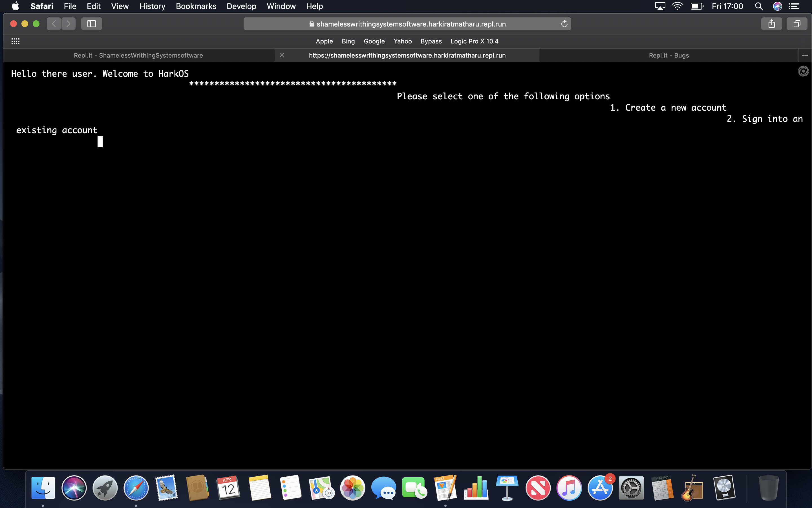Open System Preferences gear in Dock
Viewport: 812px width, 508px height.
click(631, 488)
